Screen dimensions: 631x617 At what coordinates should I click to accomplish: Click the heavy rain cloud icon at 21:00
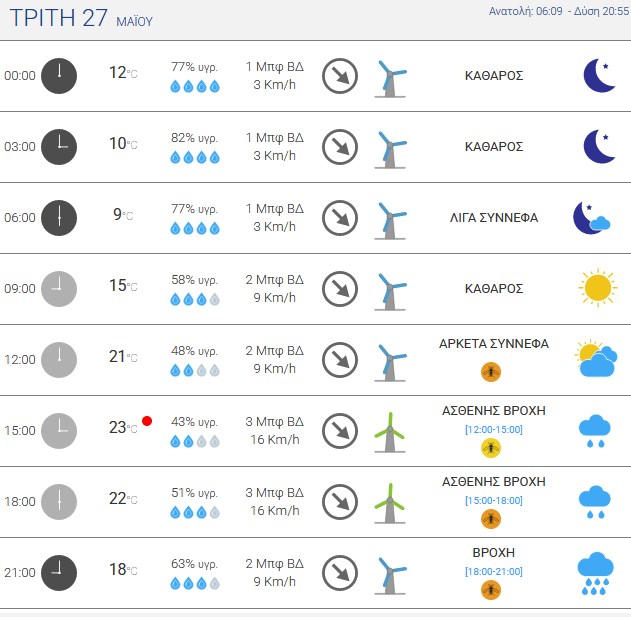[x=595, y=573]
